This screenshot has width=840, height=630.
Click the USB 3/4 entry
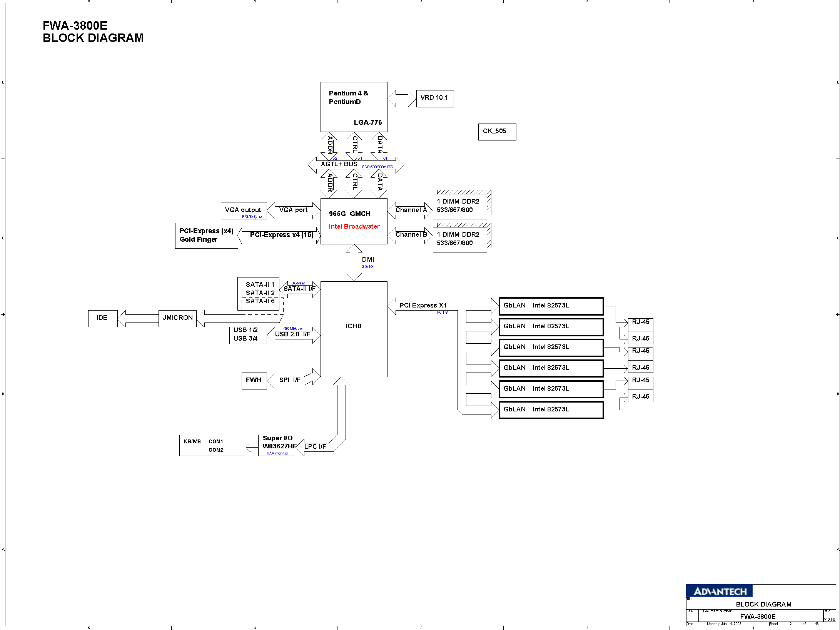click(245, 338)
